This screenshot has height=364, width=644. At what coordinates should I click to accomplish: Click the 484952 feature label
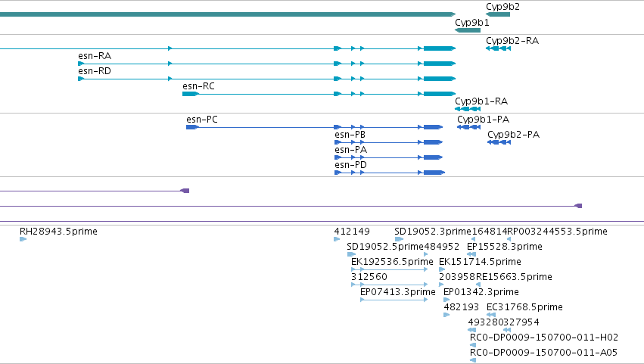tap(441, 247)
